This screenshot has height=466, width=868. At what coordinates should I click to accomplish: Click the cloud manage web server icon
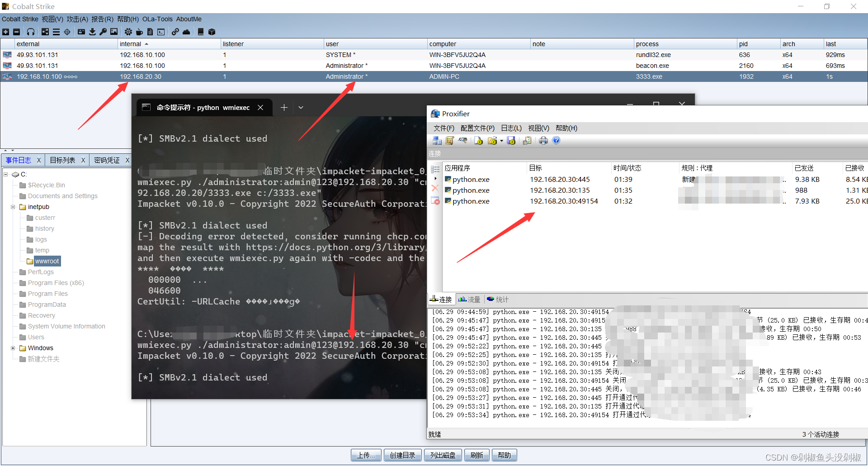click(186, 32)
